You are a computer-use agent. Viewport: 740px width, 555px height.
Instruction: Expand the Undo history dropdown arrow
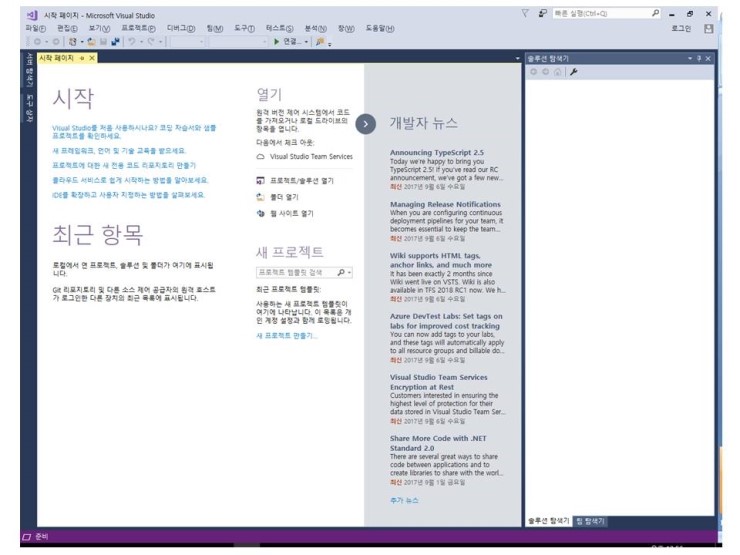141,42
